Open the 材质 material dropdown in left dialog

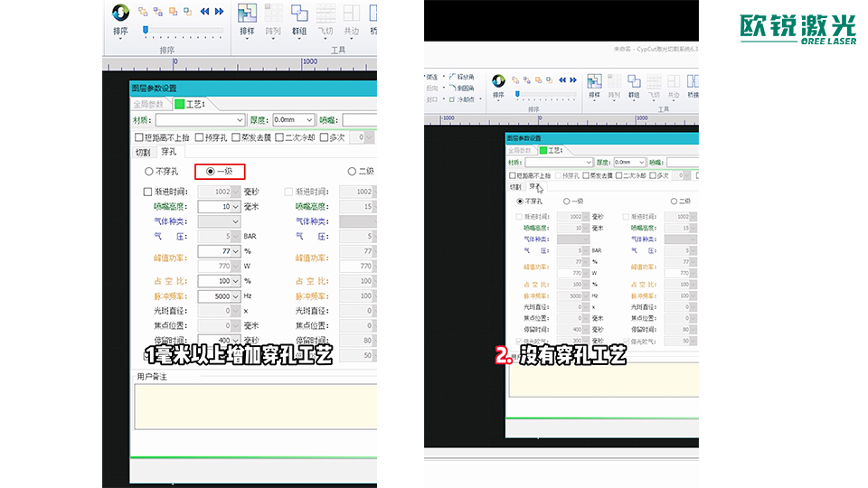click(201, 120)
